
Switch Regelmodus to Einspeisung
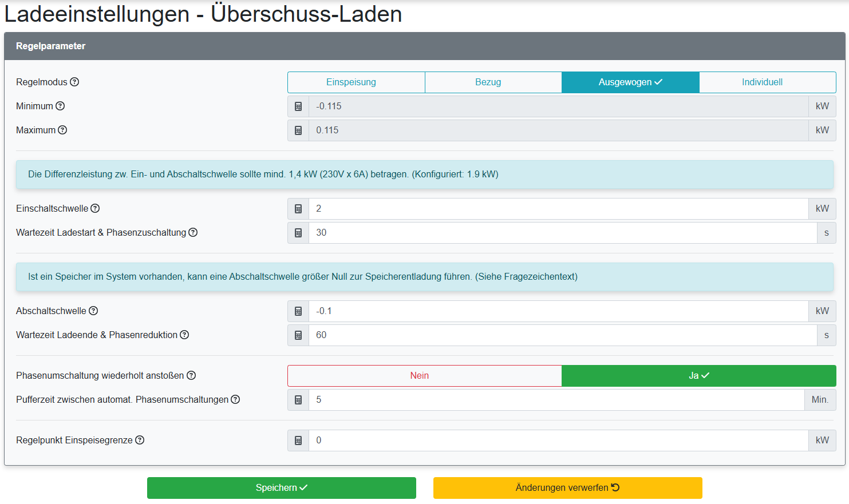(x=356, y=82)
